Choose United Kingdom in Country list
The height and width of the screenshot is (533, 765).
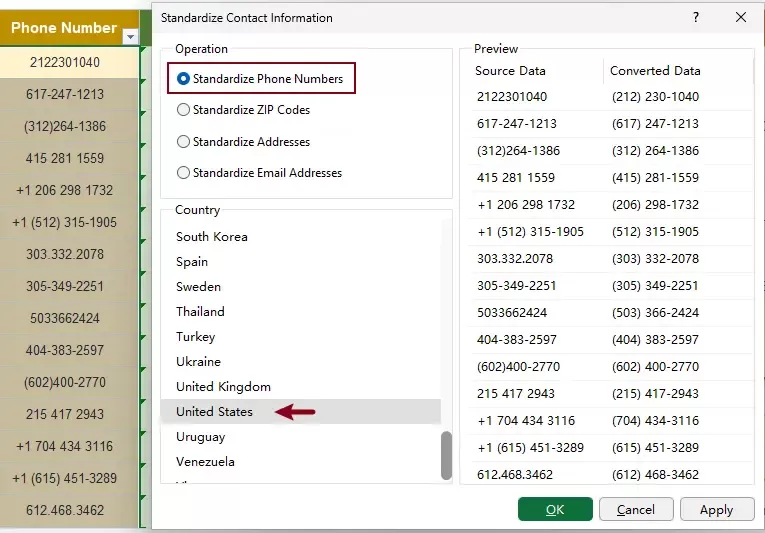(x=301, y=387)
